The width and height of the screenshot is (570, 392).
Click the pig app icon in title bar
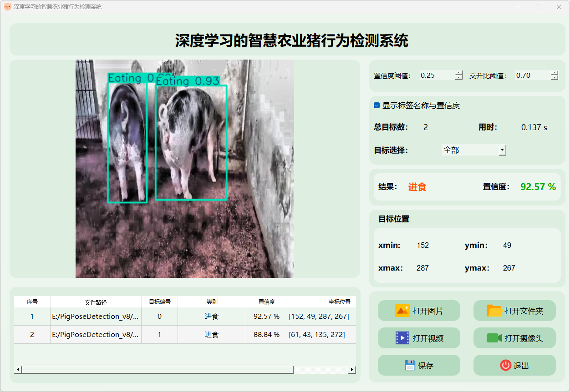click(7, 7)
